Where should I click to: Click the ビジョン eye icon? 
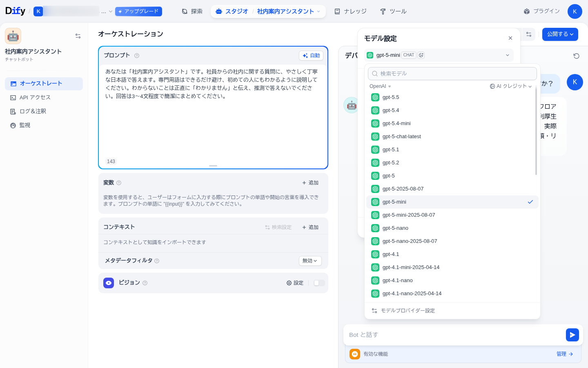click(x=109, y=283)
